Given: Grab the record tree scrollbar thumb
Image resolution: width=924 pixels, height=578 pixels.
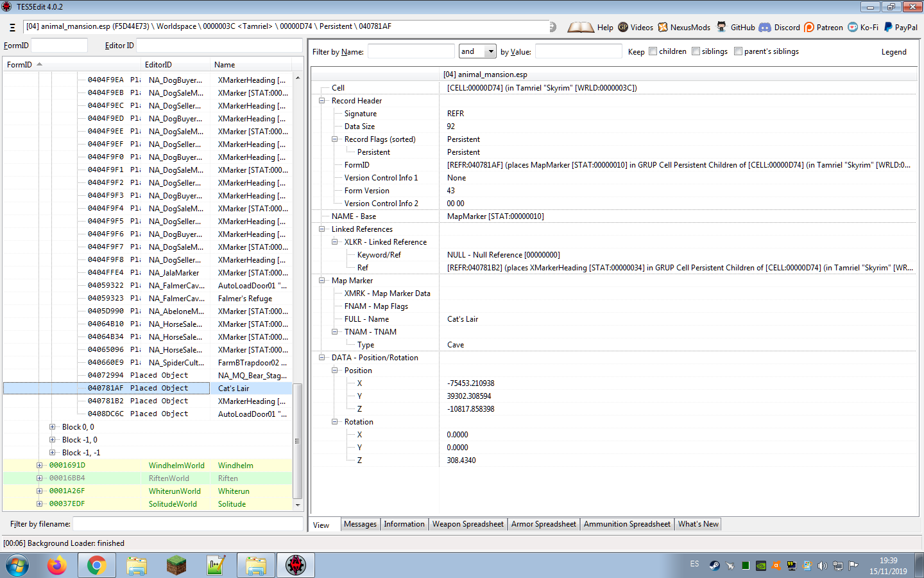Looking at the screenshot, I should [297, 441].
